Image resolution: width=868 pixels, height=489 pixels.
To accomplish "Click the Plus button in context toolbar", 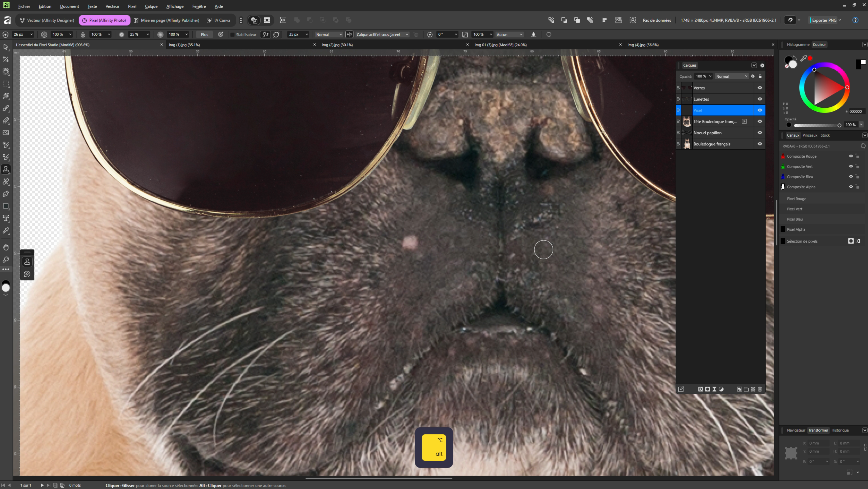I will pyautogui.click(x=204, y=35).
